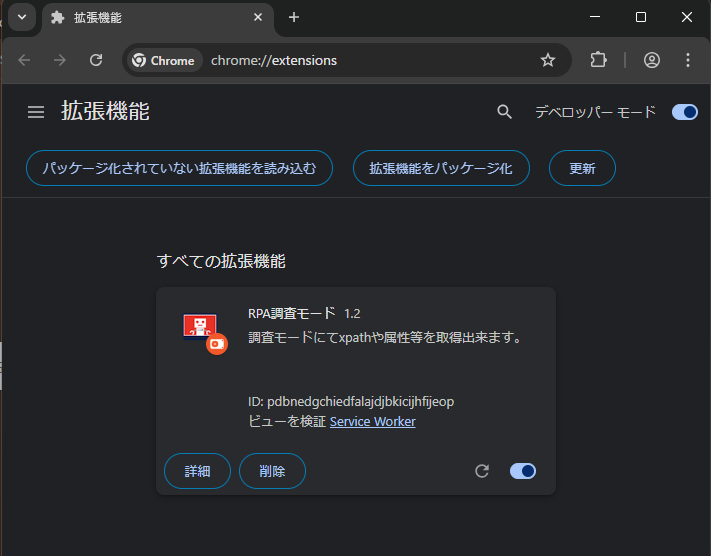Go back with the back arrow
Image resolution: width=711 pixels, height=556 pixels.
[24, 60]
